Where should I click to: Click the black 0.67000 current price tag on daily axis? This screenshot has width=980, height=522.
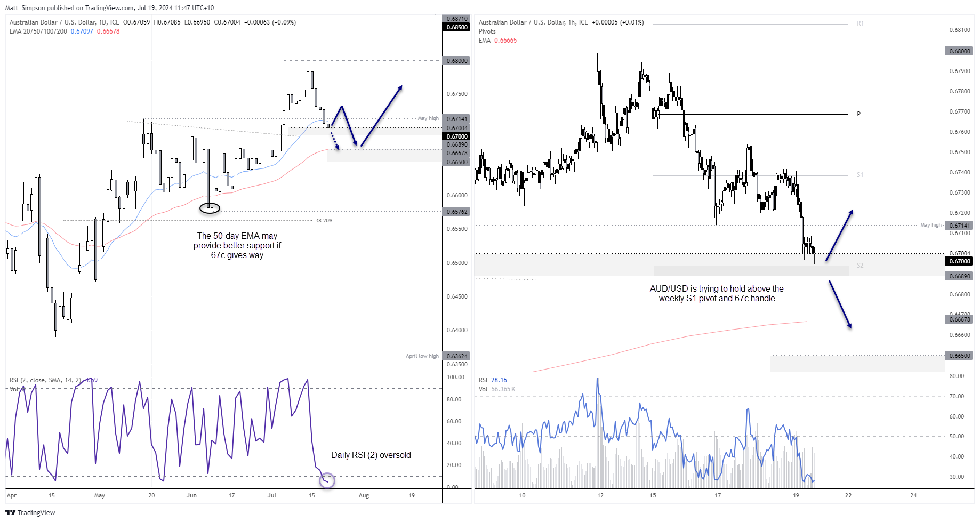pyautogui.click(x=457, y=136)
